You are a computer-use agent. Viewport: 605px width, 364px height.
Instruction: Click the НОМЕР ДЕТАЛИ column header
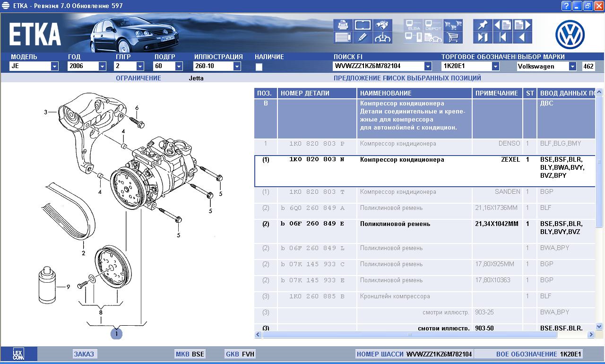[317, 93]
